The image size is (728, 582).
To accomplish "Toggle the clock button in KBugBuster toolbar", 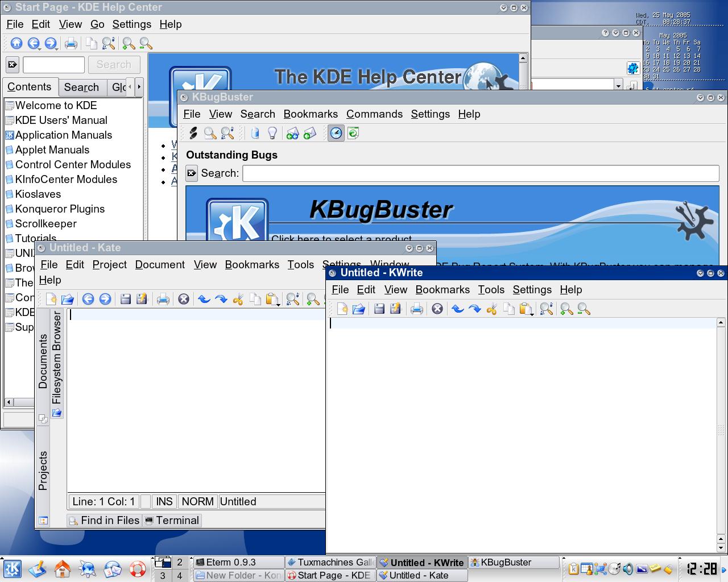I will (x=336, y=133).
